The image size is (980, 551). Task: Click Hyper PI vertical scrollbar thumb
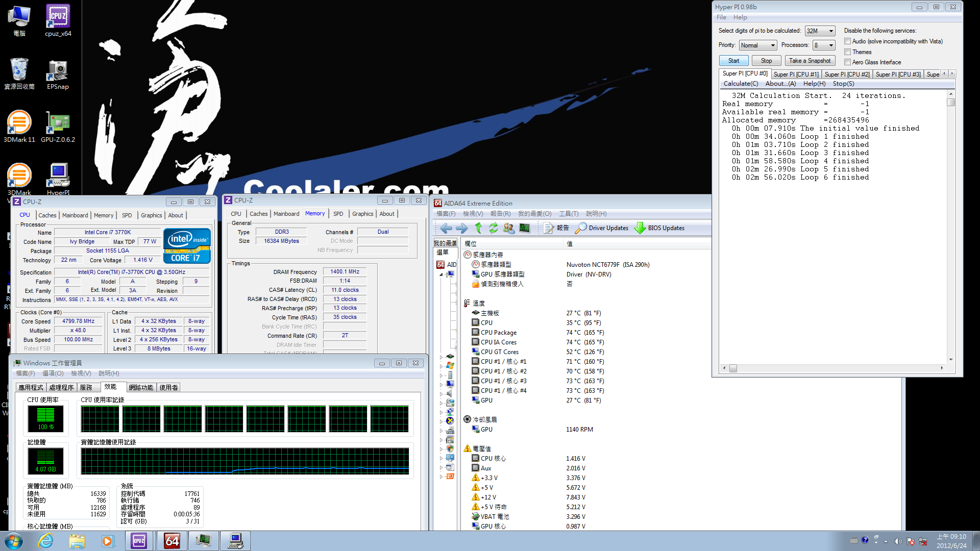pos(950,102)
